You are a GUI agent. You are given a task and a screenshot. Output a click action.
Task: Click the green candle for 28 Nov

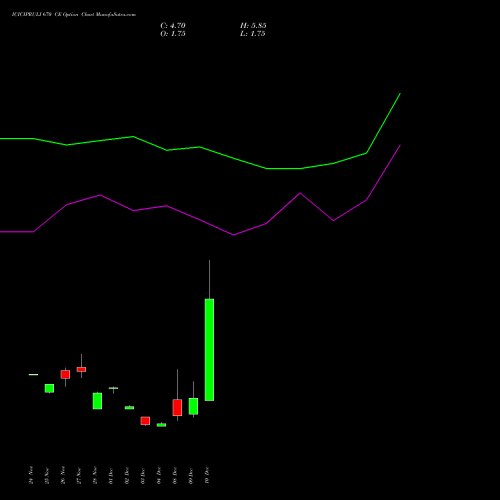97,401
